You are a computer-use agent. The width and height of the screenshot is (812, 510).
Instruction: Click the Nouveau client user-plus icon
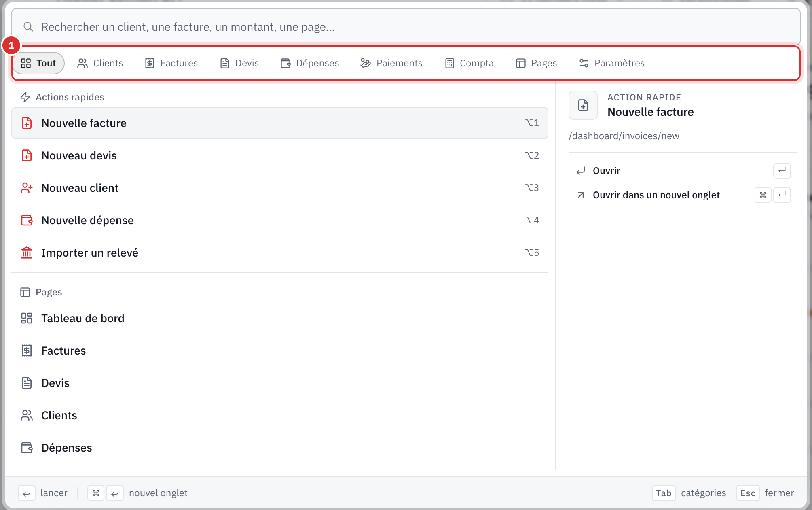pos(27,188)
